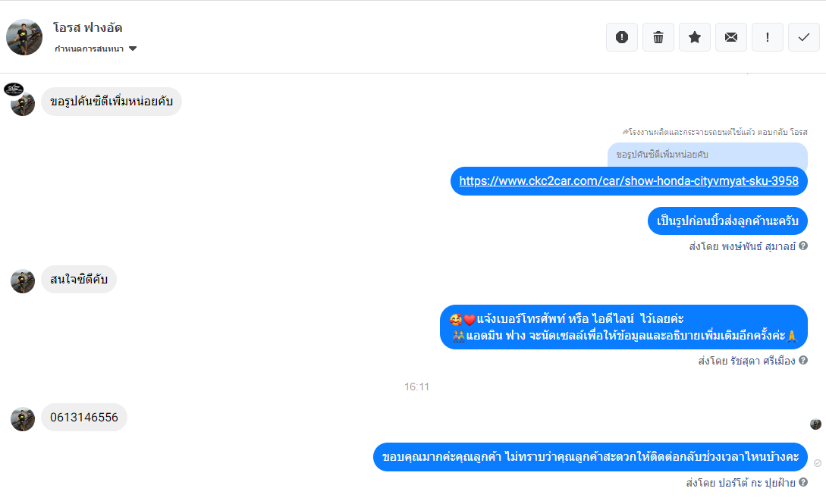The width and height of the screenshot is (826, 504).
Task: Select message เป็นรูปก่อนบิ้วส่งลูกค้านะครับ
Action: (727, 221)
